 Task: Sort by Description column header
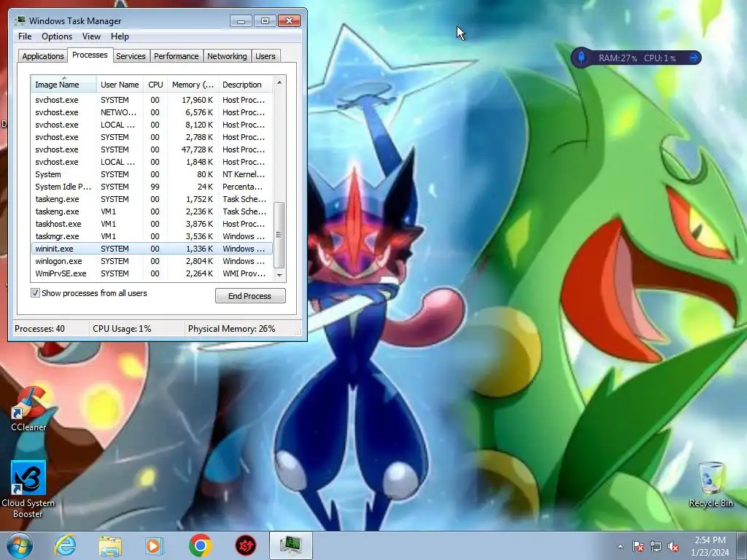coord(245,85)
